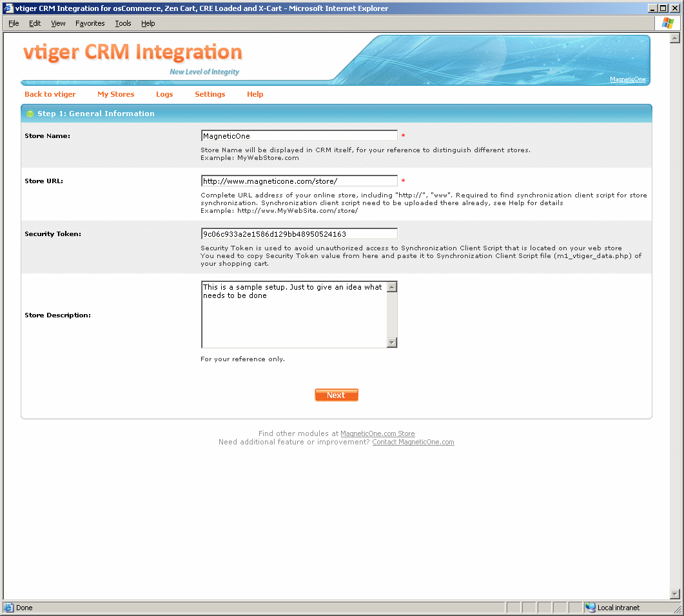Open the File menu

coord(14,24)
